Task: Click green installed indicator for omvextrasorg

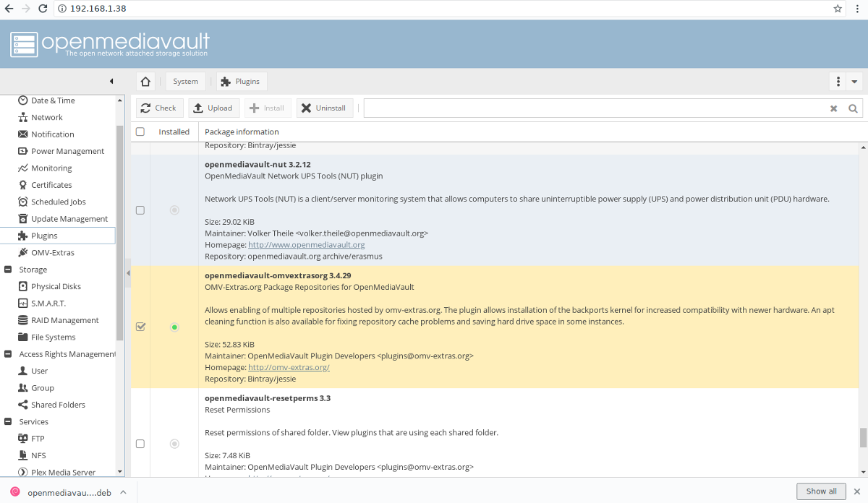Action: click(174, 327)
